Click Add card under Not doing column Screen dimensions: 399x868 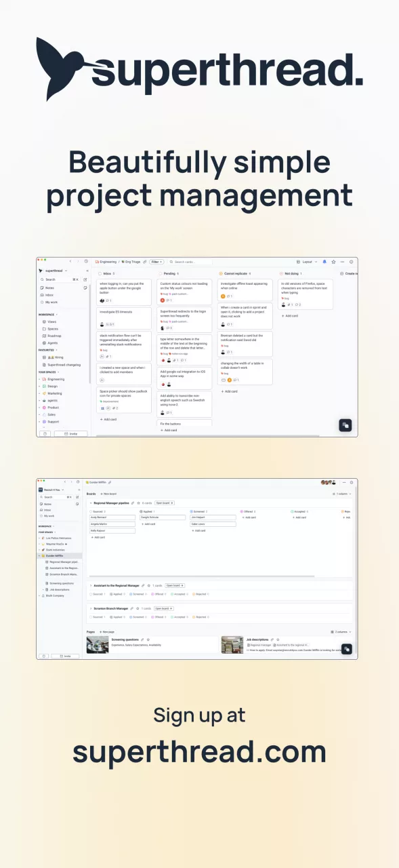[290, 316]
